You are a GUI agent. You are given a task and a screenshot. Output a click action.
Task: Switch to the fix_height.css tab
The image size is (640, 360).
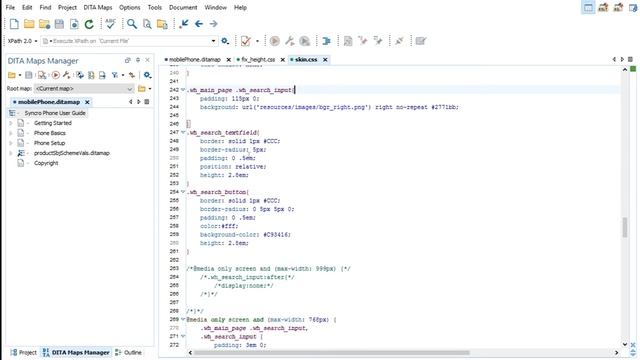pos(258,60)
